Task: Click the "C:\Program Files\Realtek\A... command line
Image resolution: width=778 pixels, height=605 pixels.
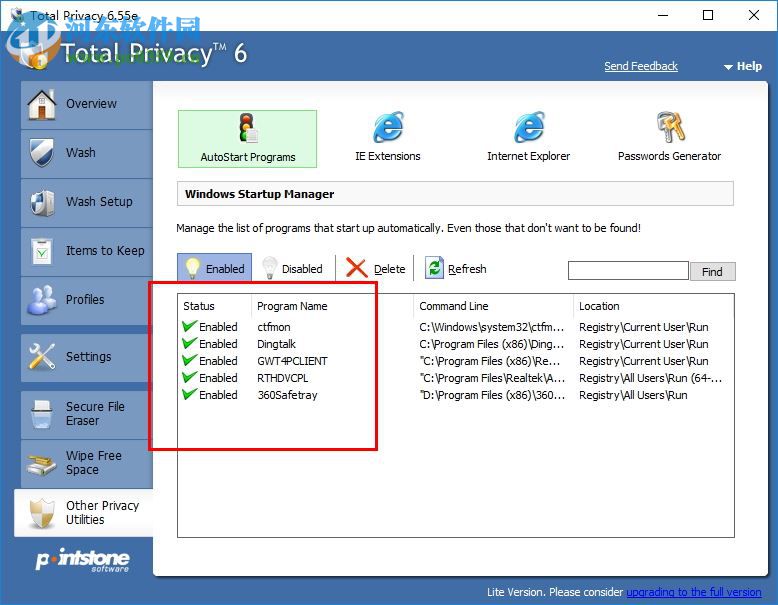Action: (492, 378)
